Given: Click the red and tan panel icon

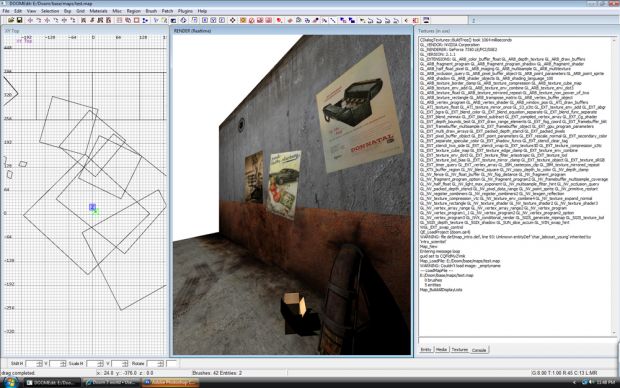Looking at the screenshot, I should tap(416, 20).
